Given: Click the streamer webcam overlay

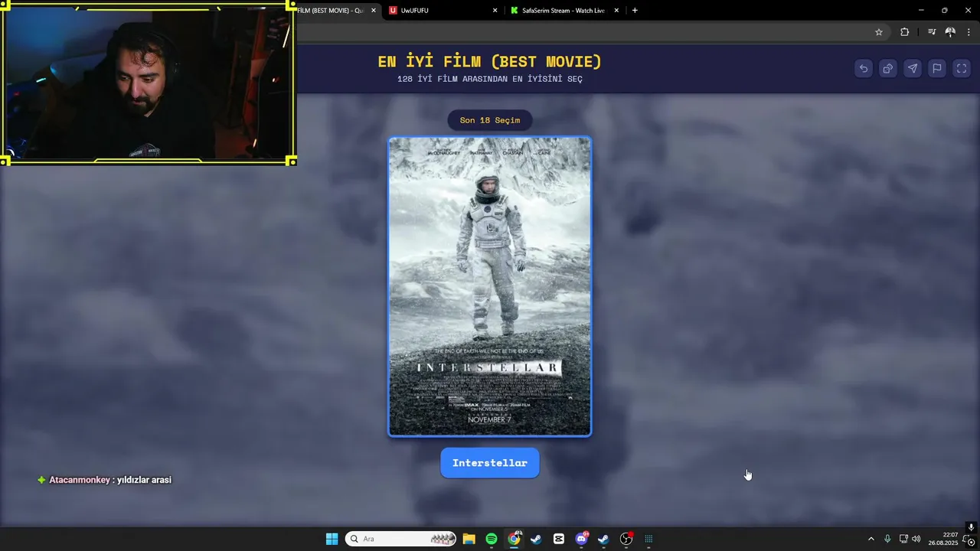Looking at the screenshot, I should (x=149, y=83).
